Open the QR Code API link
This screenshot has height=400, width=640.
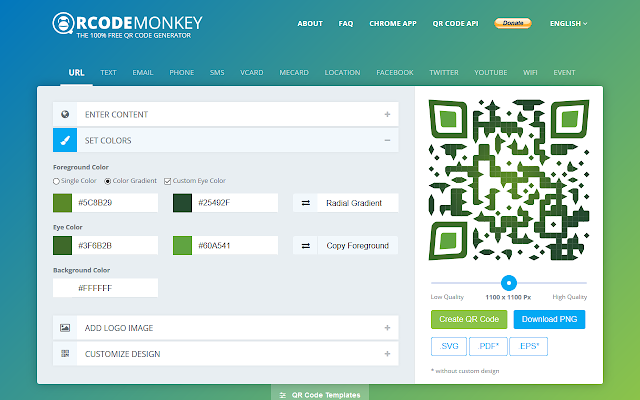[x=455, y=24]
